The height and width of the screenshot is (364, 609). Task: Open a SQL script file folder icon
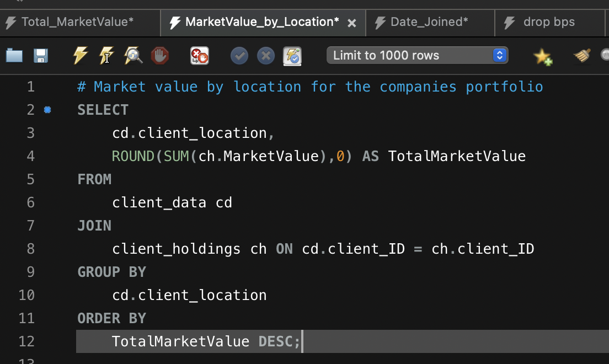(14, 56)
